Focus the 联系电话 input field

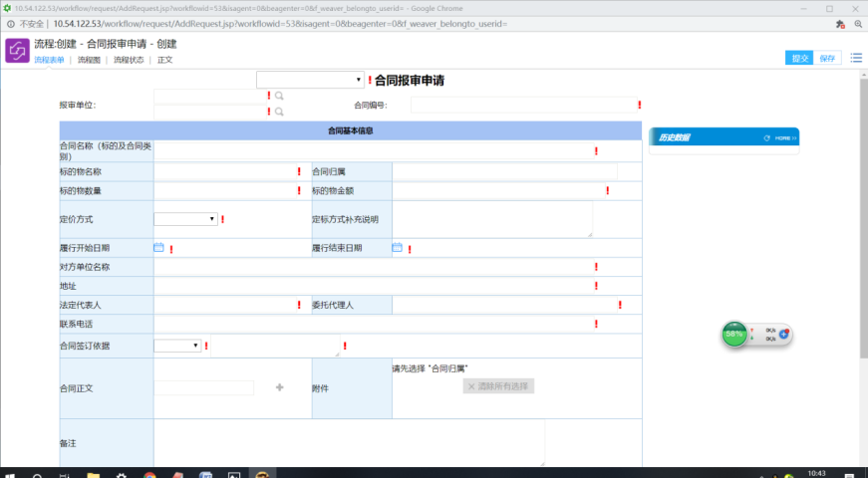tap(374, 324)
